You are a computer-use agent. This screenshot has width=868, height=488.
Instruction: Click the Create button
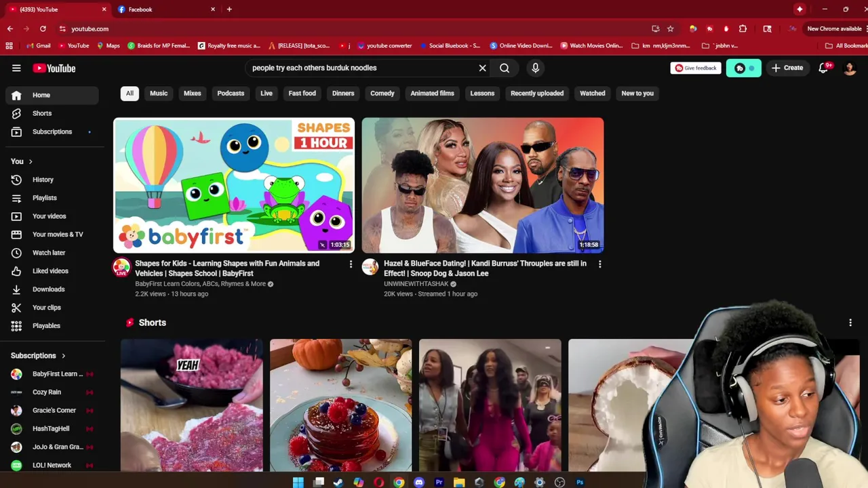click(x=787, y=68)
